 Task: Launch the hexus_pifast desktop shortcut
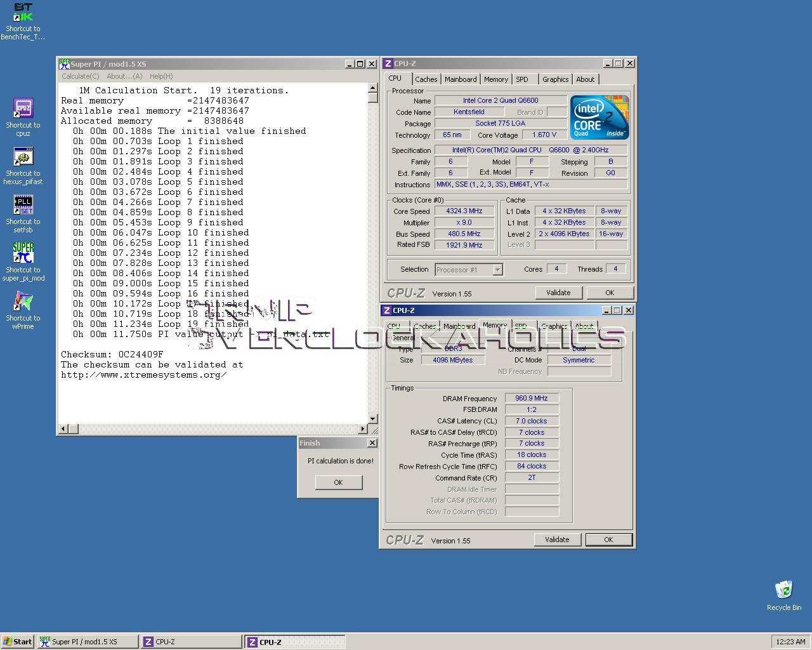pos(23,157)
